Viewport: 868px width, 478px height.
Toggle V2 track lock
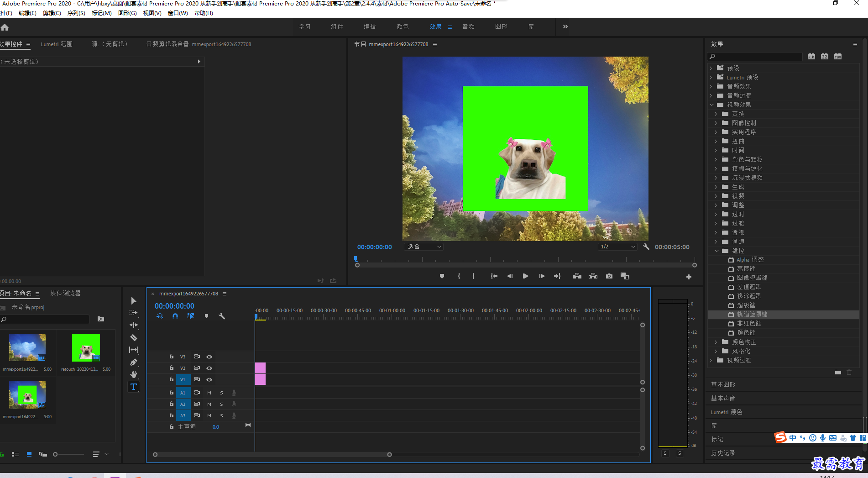point(172,368)
